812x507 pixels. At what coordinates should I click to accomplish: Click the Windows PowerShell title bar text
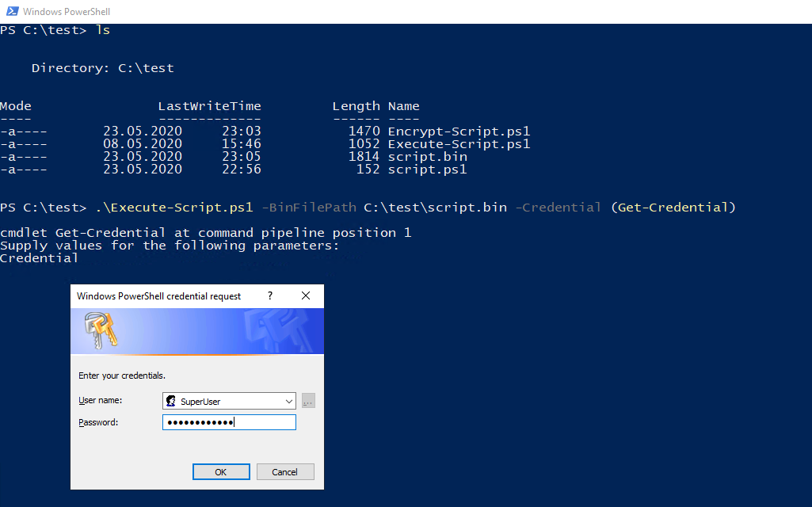[67, 11]
